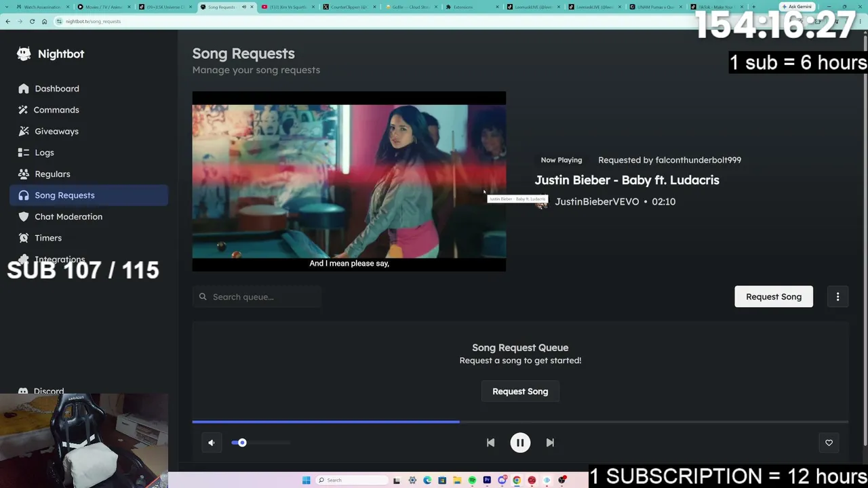Click the JustinBieberVEVO channel avatar
This screenshot has width=868, height=488.
point(541,202)
